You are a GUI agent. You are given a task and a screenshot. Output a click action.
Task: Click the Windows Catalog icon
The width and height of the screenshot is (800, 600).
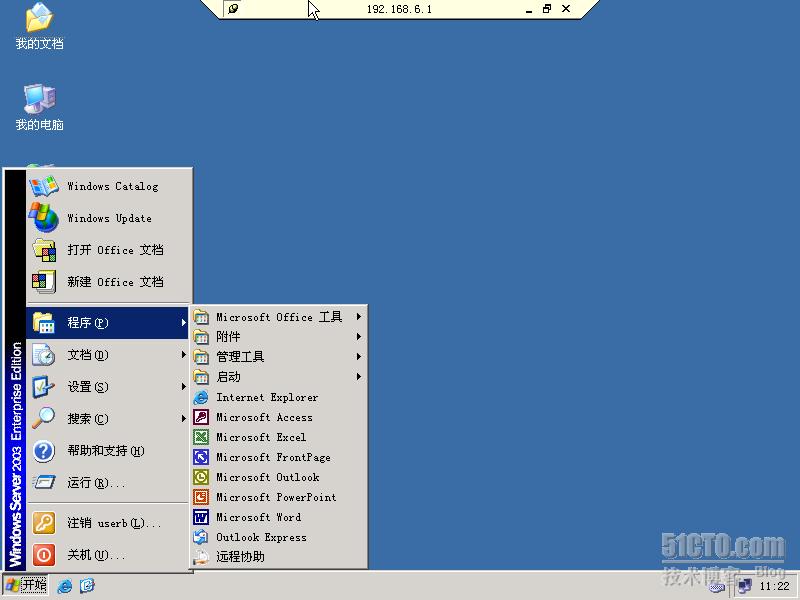click(x=44, y=186)
